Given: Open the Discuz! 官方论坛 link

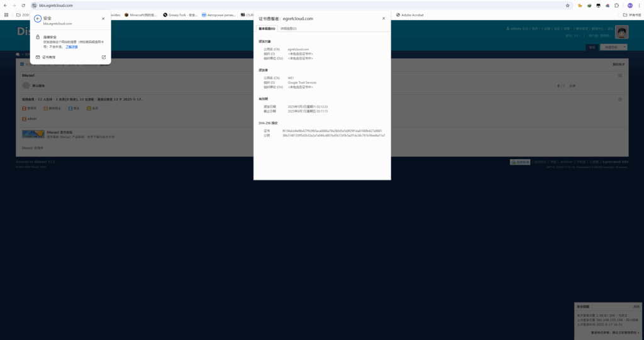Looking at the screenshot, I should pos(60,132).
